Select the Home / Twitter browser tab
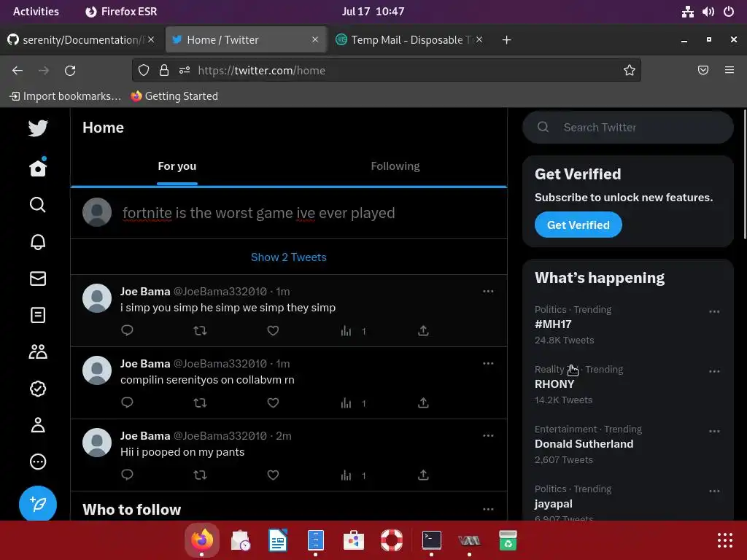747x560 pixels. pos(246,40)
